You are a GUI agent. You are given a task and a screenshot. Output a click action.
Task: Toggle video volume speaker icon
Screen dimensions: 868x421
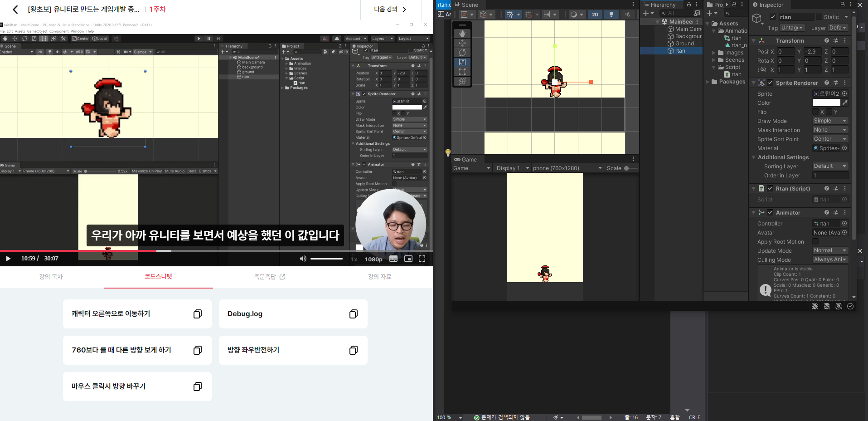pyautogui.click(x=303, y=259)
